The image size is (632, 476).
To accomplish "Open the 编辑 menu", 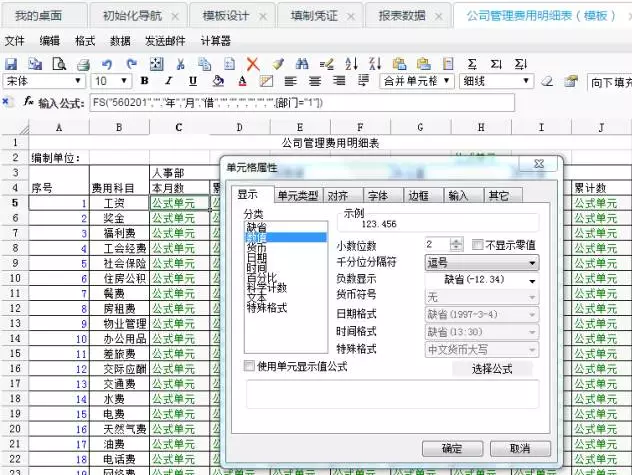I will 50,41.
